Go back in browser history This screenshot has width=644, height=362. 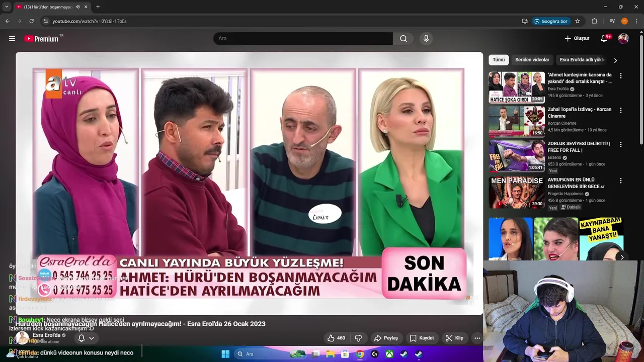point(8,21)
